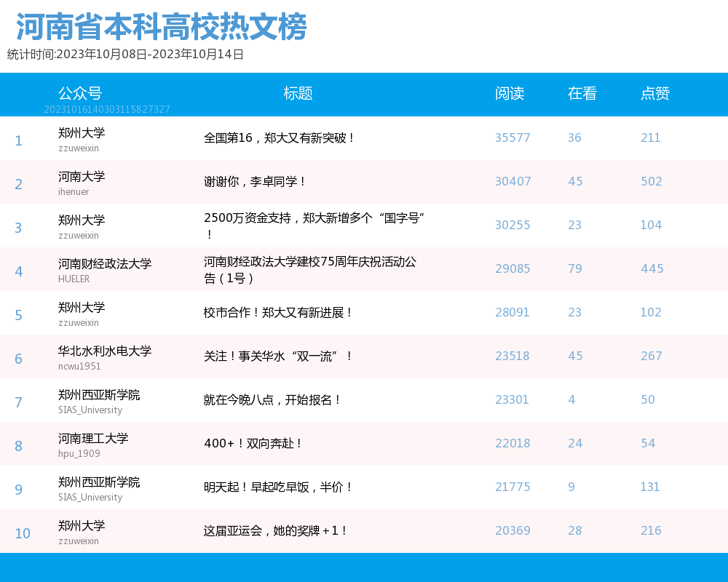Click SIAS_University ID in rank 7 row
This screenshot has width=728, height=582.
90,410
